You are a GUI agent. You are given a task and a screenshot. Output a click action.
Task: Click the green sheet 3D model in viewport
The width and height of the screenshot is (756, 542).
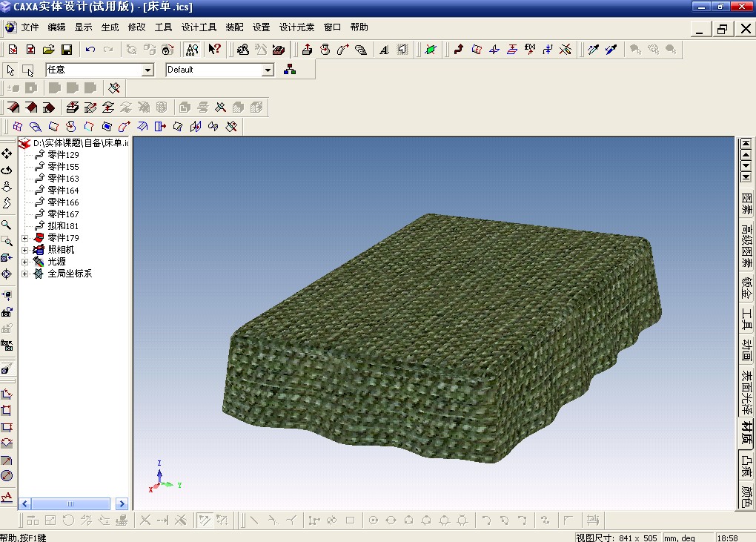tap(441, 337)
